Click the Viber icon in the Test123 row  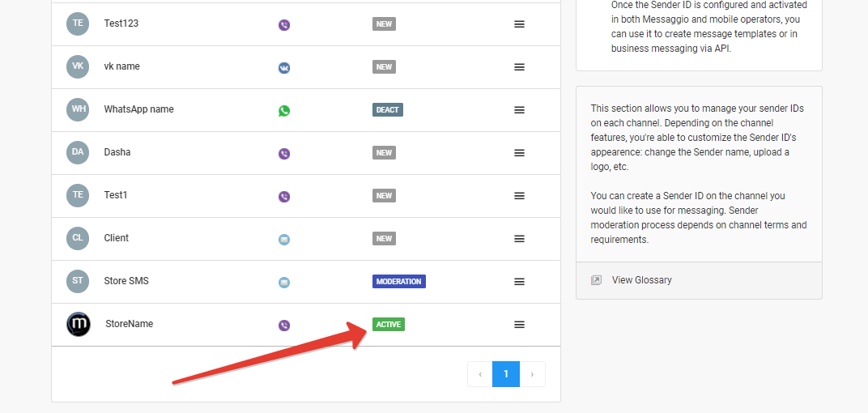(284, 25)
